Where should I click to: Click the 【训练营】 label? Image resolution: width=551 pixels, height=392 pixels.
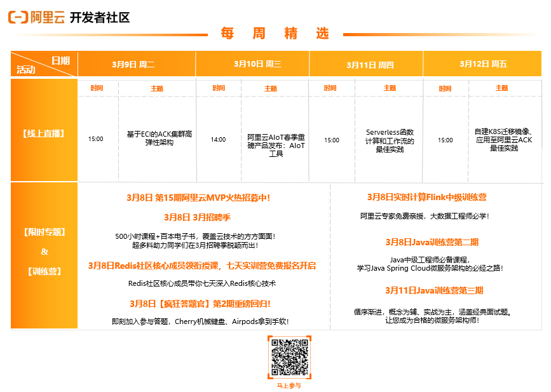tap(44, 271)
